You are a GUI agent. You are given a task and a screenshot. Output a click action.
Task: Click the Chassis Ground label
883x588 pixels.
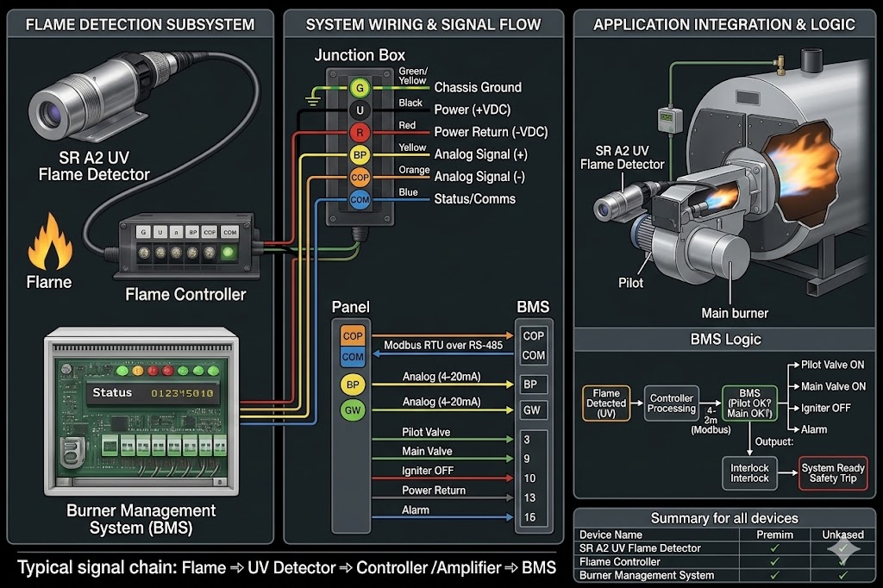pos(478,87)
